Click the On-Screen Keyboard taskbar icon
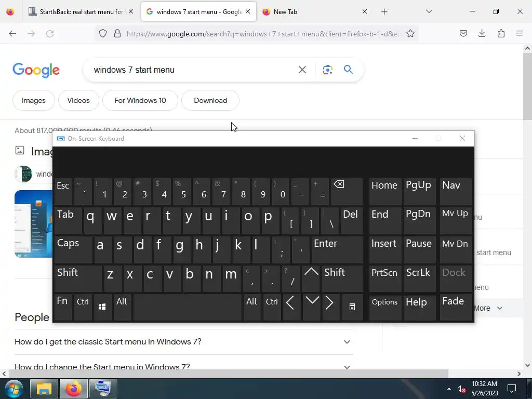 coord(103,389)
